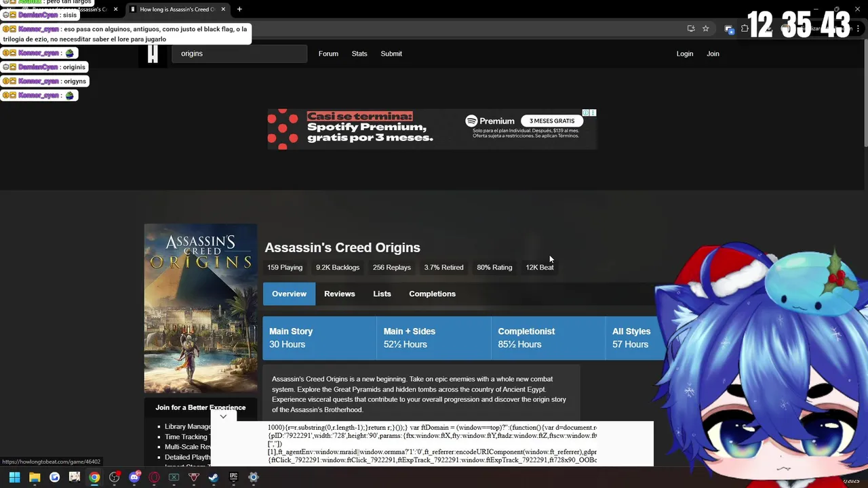Open Chrome three-dot menu
Screen dimensions: 868x488
859,28
